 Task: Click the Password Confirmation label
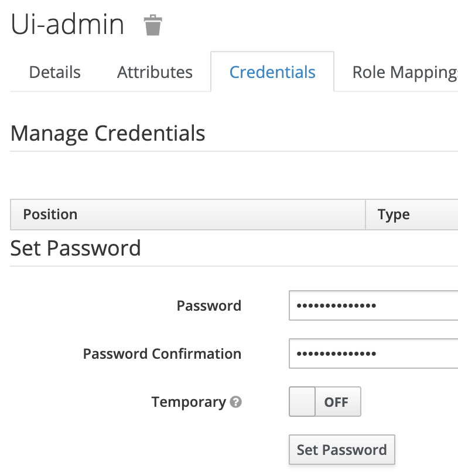coord(162,353)
